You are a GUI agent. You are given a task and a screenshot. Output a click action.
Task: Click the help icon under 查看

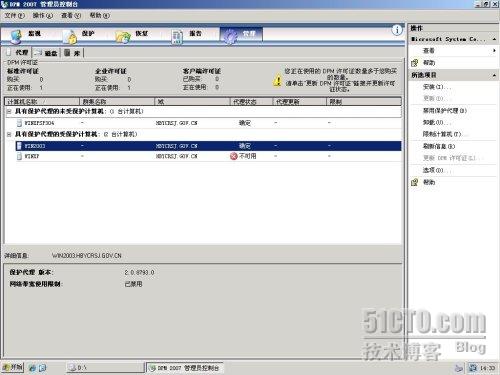(x=415, y=63)
